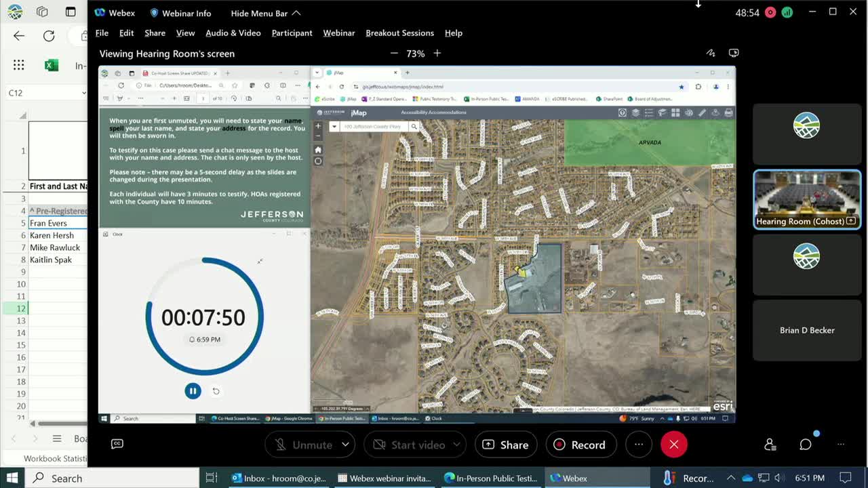Select the cell containing Karen Hersh
Viewport: 868px width, 488px height.
click(x=58, y=235)
